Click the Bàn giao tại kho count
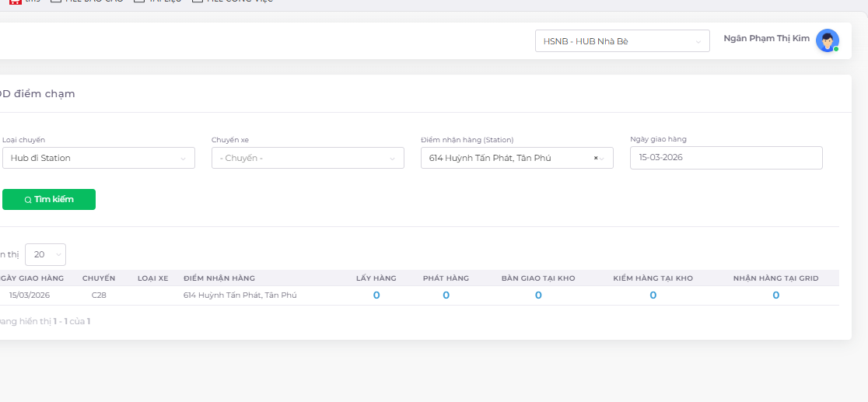Screen dimensions: 868x402 coord(538,295)
